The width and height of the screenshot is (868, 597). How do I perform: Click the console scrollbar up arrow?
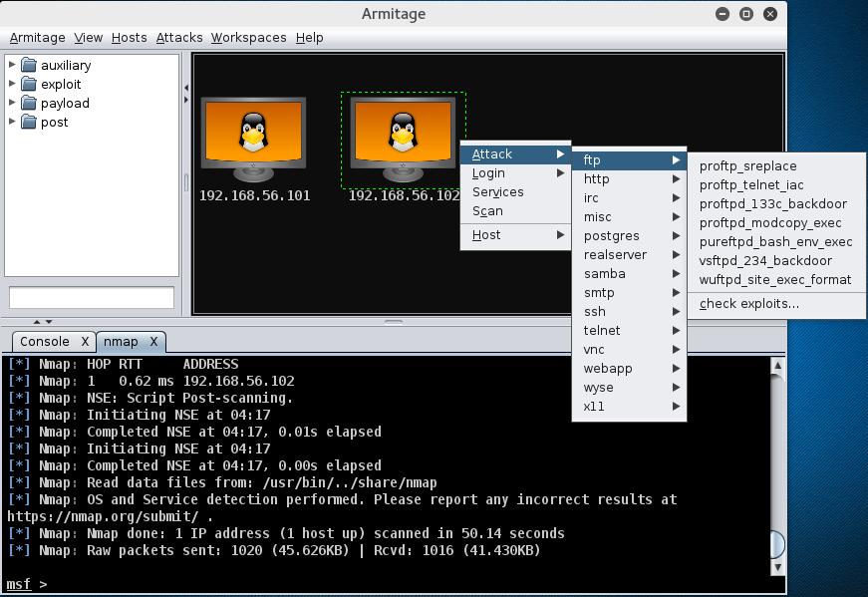click(777, 366)
